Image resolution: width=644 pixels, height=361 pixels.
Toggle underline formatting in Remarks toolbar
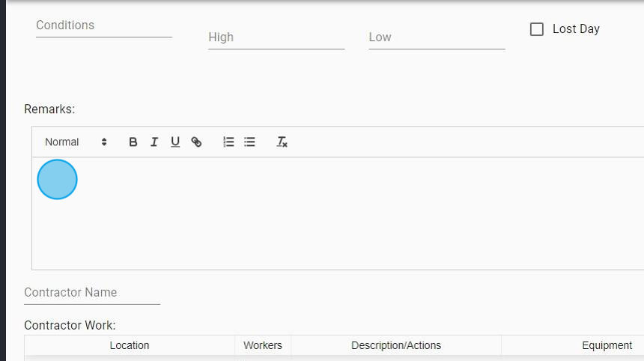pyautogui.click(x=175, y=142)
